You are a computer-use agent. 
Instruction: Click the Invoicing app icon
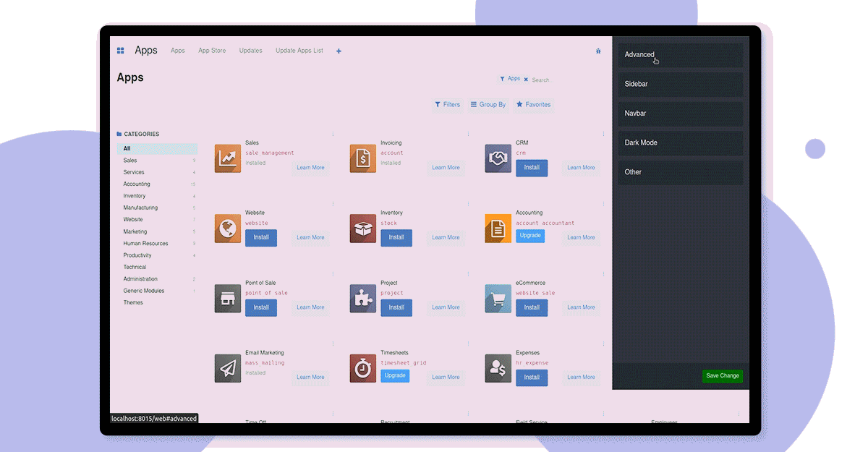363,158
